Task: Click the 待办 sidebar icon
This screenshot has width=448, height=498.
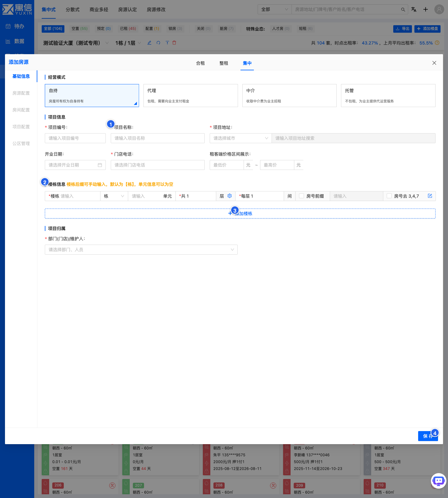Action: (8, 26)
